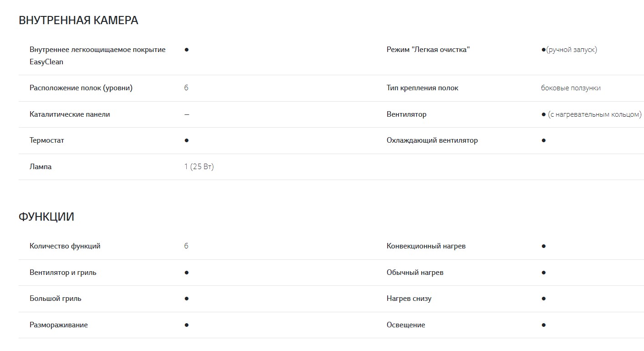The image size is (644, 351).
Task: Select the ФУНКЦИИ section heading
Action: click(x=46, y=217)
